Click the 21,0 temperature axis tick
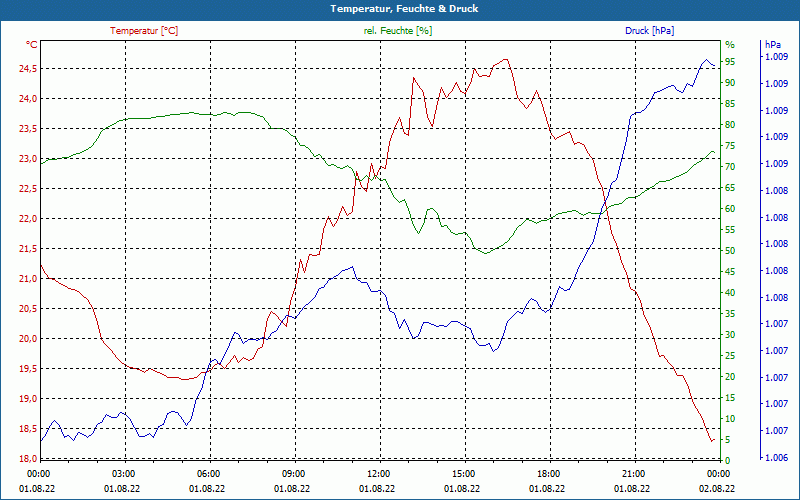The image size is (800, 500). click(28, 279)
